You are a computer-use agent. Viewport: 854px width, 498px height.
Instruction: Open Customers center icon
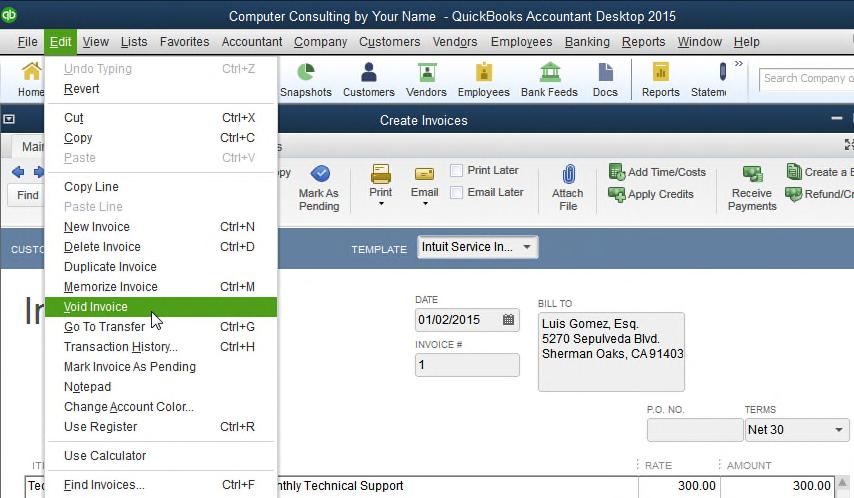tap(369, 80)
